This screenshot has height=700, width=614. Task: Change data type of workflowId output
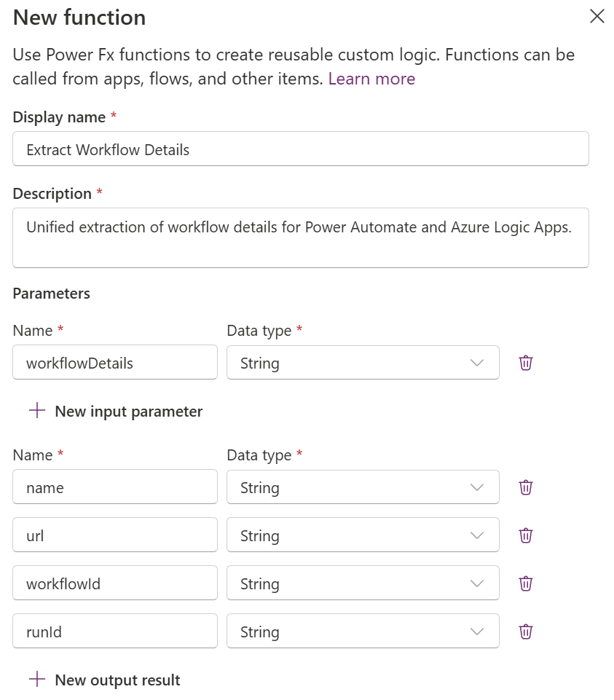click(363, 583)
